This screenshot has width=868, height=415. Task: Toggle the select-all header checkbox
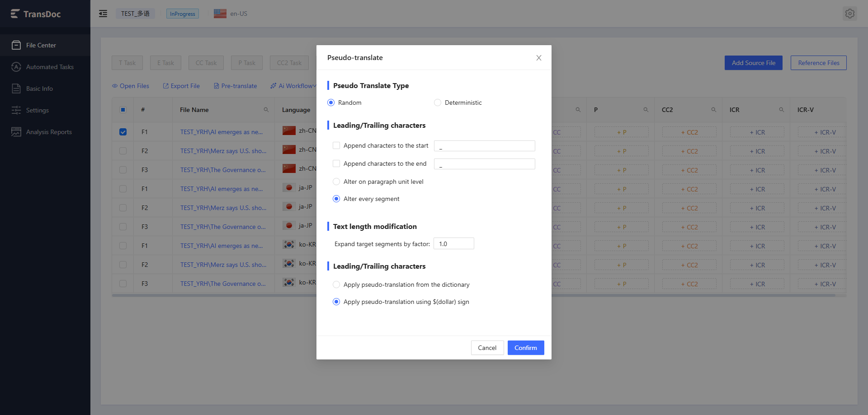tap(123, 110)
